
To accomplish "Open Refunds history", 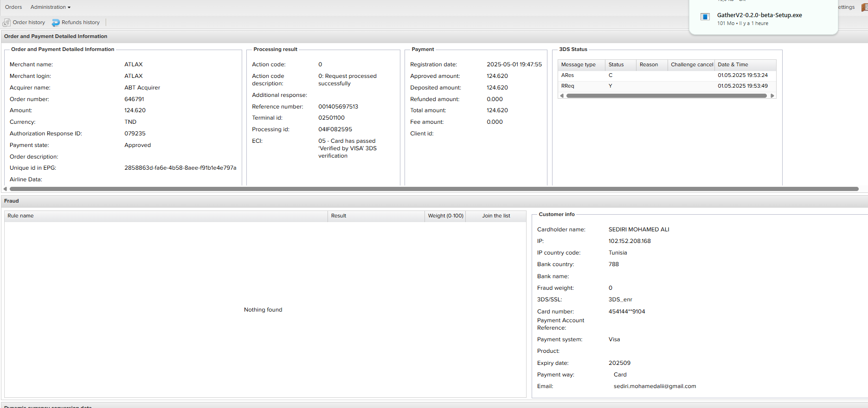I will [x=80, y=23].
